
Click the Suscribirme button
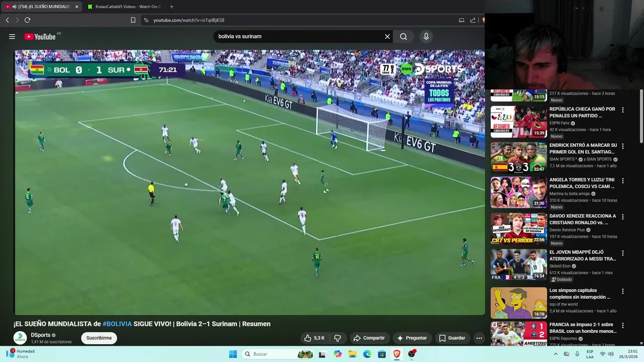click(x=99, y=338)
